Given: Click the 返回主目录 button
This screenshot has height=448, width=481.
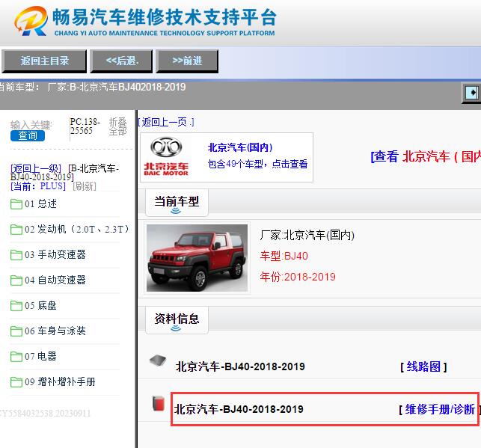Looking at the screenshot, I should [x=44, y=61].
